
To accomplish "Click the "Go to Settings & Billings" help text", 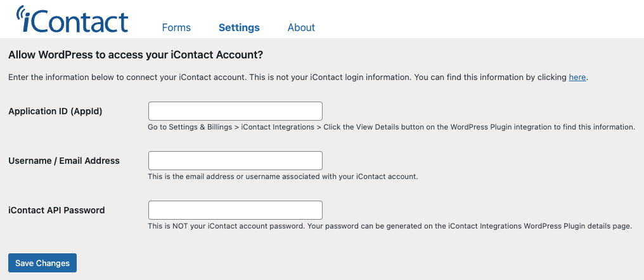I will pos(392,127).
